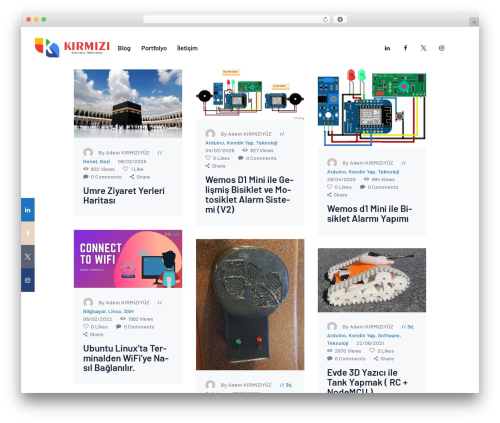500x423 pixels.
Task: Reload the page with the browser refresh icon
Action: pyautogui.click(x=325, y=19)
